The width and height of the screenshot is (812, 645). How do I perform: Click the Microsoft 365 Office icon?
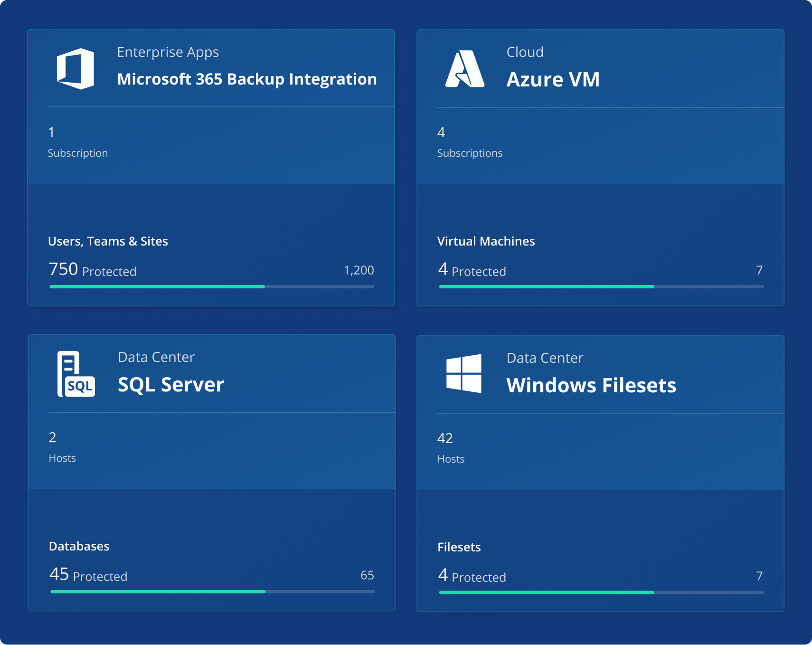click(x=76, y=68)
